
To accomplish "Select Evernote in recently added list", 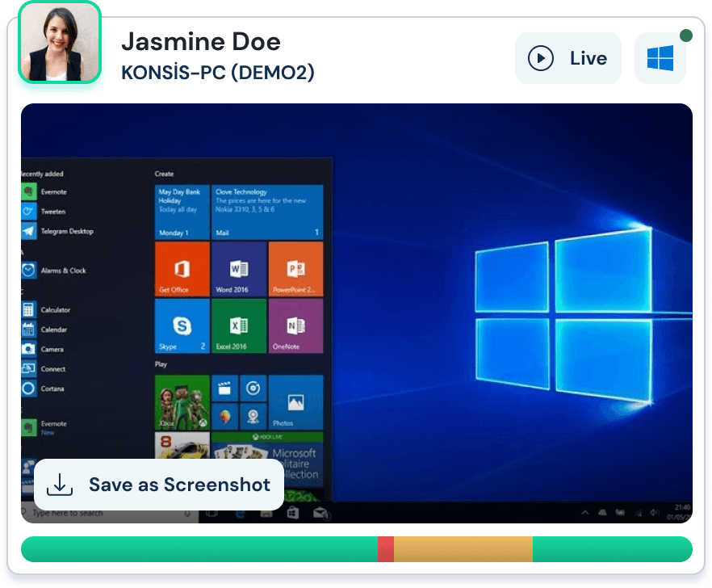I will click(53, 192).
